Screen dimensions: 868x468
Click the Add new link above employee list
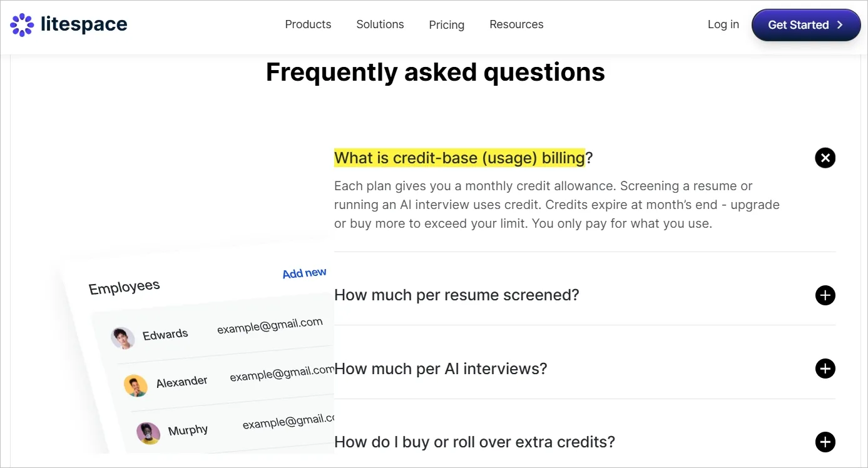click(x=304, y=273)
